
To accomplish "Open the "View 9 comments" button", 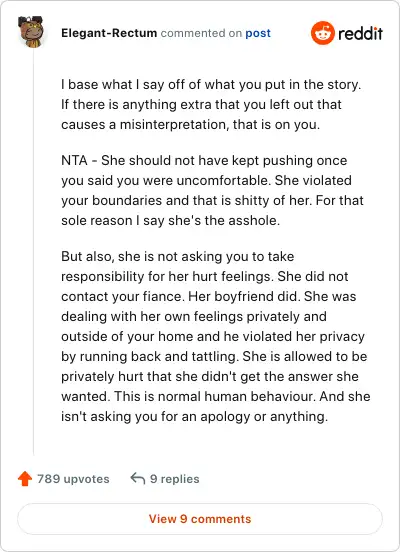I will 200,519.
